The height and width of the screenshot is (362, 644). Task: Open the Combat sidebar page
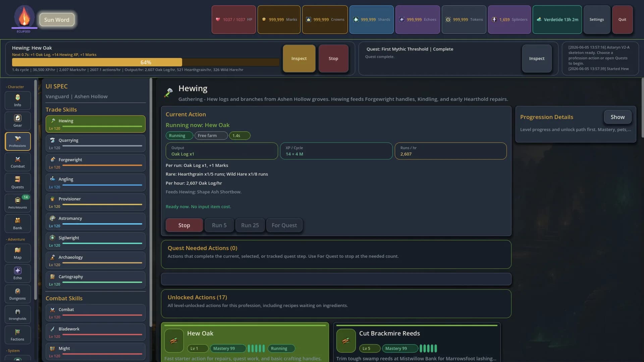pos(17,162)
